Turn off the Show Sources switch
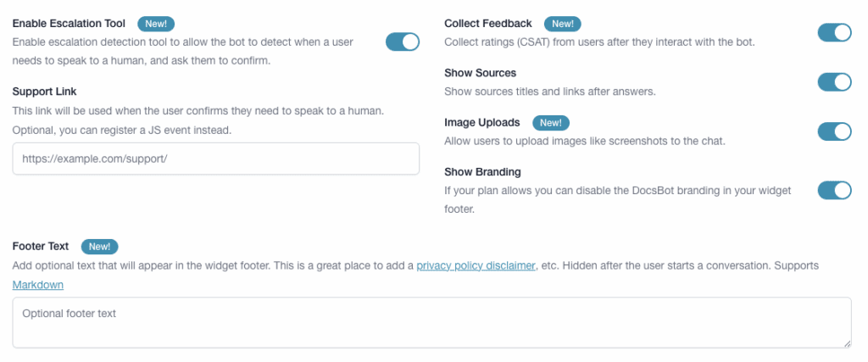Viewport: 868px width, 362px height. (x=833, y=82)
